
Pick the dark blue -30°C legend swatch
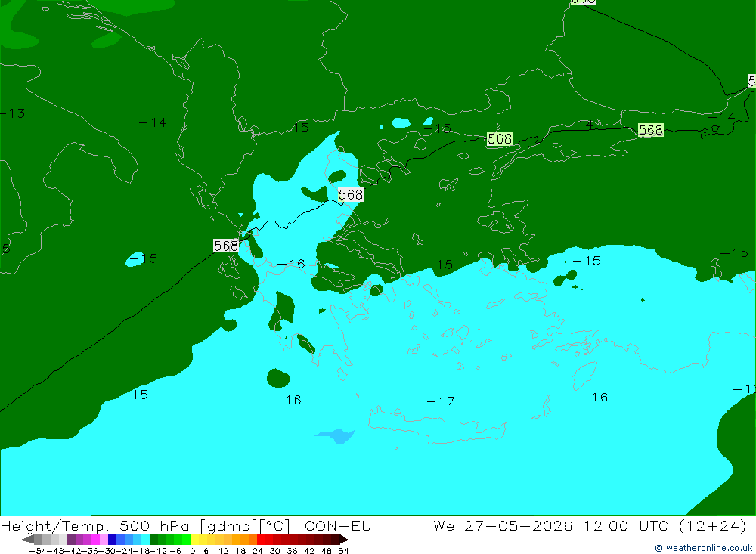pyautogui.click(x=112, y=540)
